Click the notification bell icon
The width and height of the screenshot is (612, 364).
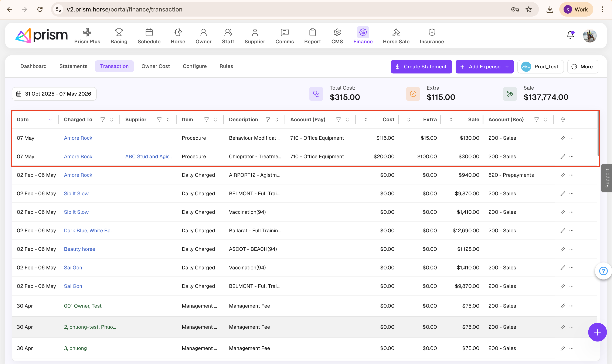(x=570, y=35)
